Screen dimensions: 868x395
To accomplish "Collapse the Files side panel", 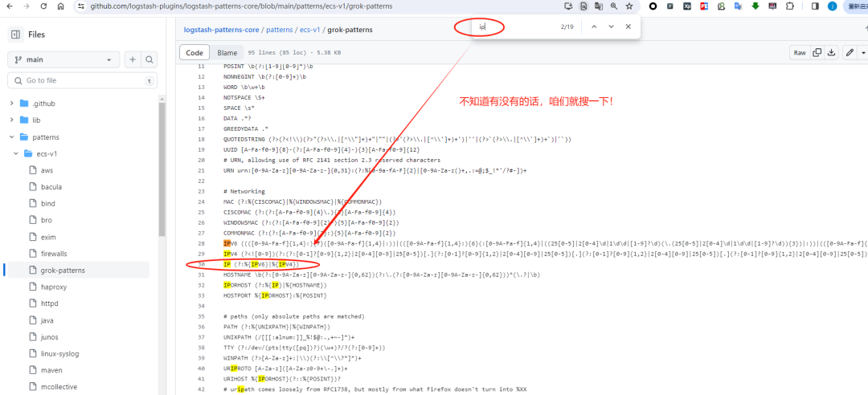I will (x=15, y=35).
